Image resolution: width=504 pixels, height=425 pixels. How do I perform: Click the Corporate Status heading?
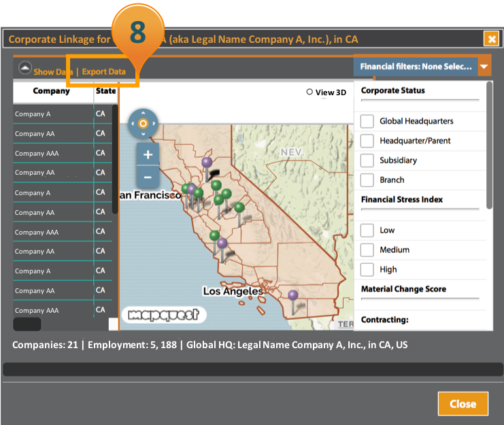click(392, 90)
